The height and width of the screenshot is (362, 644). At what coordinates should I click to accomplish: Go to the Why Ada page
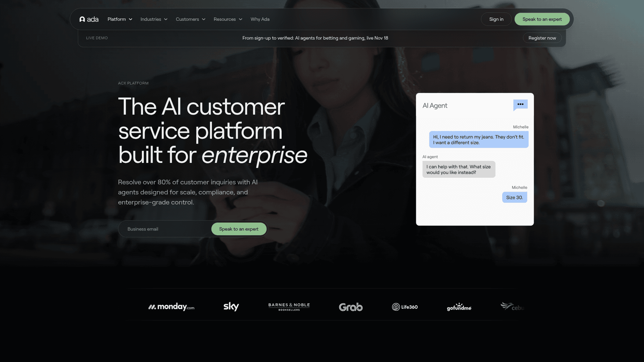[260, 19]
